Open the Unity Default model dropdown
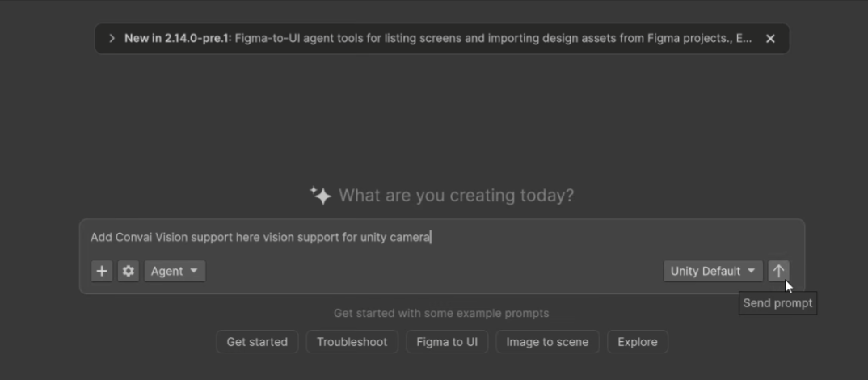This screenshot has width=868, height=380. tap(713, 271)
